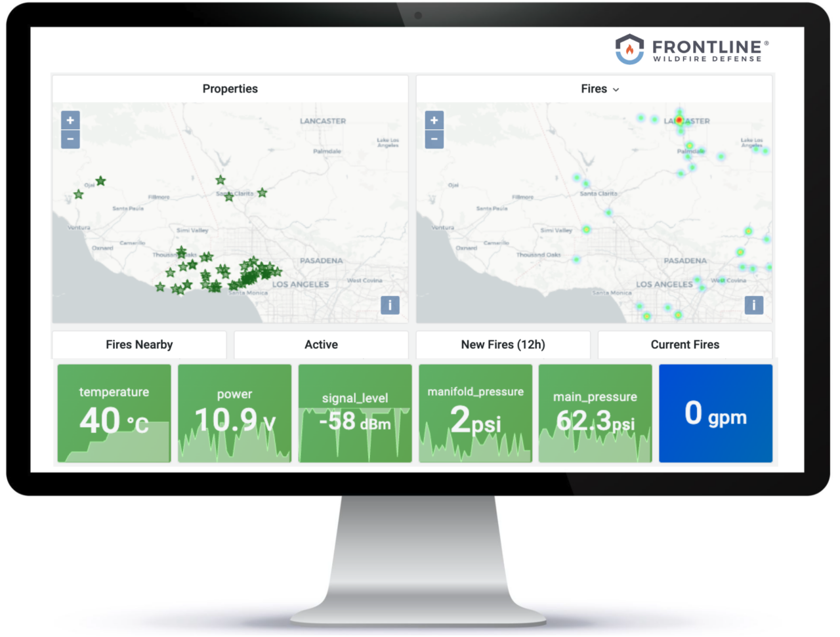
Task: Click the temperature 40 °C tile
Action: point(114,413)
